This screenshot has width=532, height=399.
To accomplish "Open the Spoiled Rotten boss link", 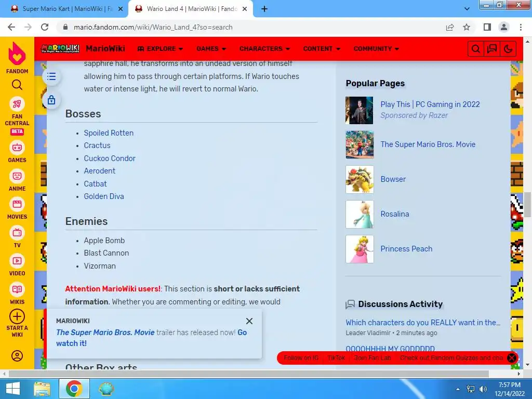I will point(109,133).
